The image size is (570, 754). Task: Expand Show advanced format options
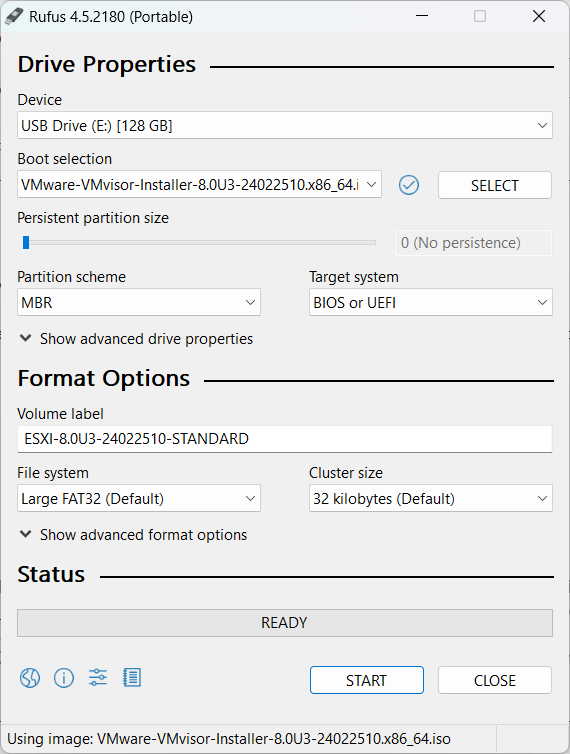click(133, 535)
